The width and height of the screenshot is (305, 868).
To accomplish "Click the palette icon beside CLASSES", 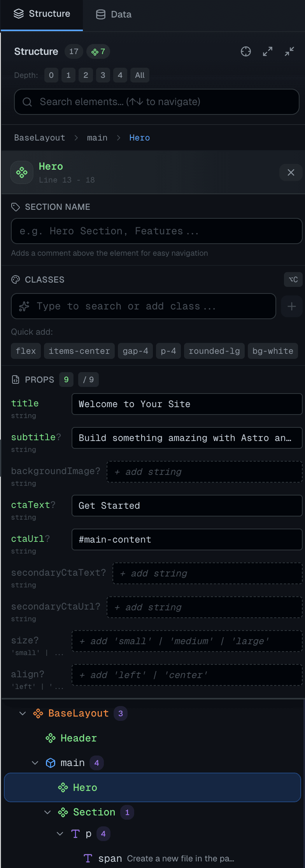I will [15, 279].
